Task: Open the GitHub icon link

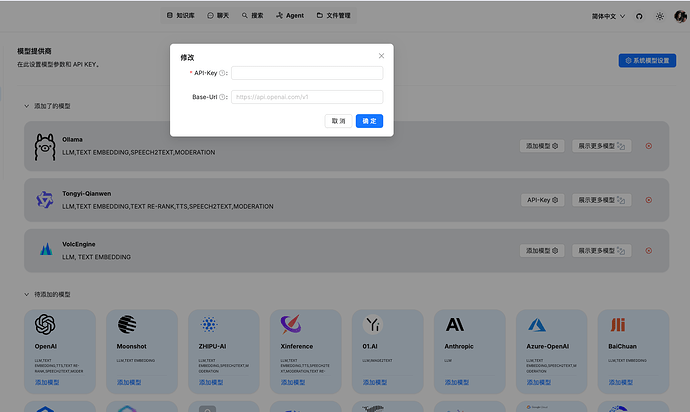Action: (x=639, y=16)
